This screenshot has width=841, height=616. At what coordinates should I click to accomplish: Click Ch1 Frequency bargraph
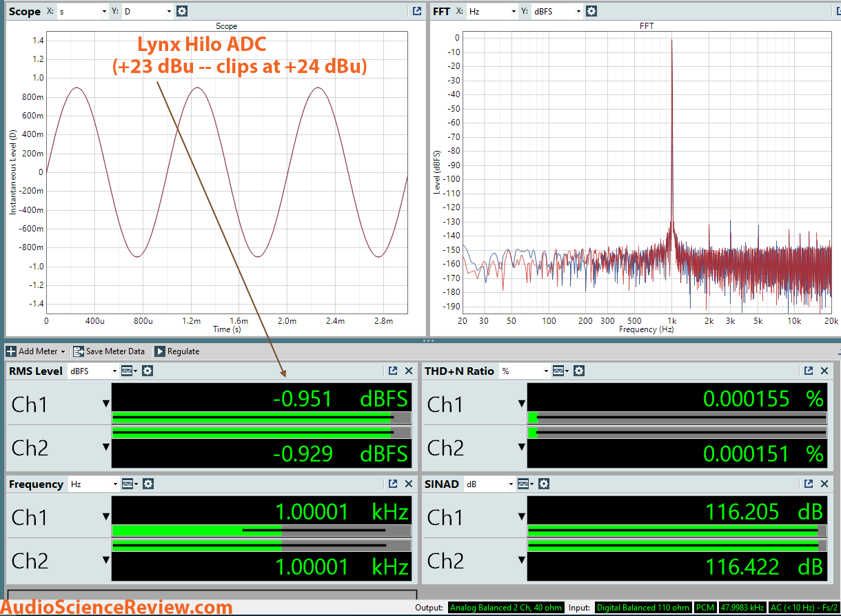261,531
